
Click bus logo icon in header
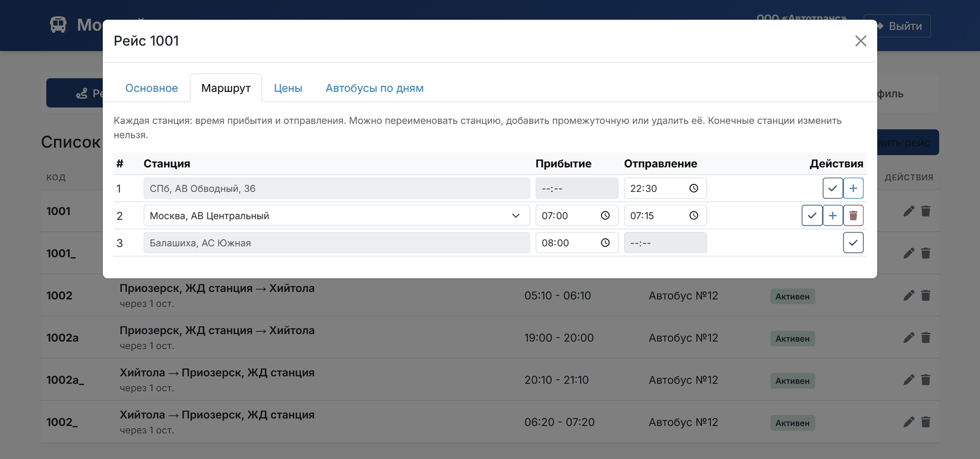coord(58,25)
